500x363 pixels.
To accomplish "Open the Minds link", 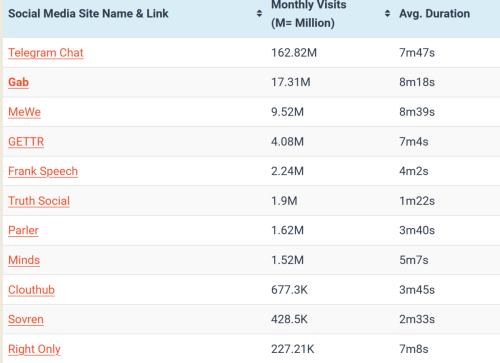I will pyautogui.click(x=24, y=260).
